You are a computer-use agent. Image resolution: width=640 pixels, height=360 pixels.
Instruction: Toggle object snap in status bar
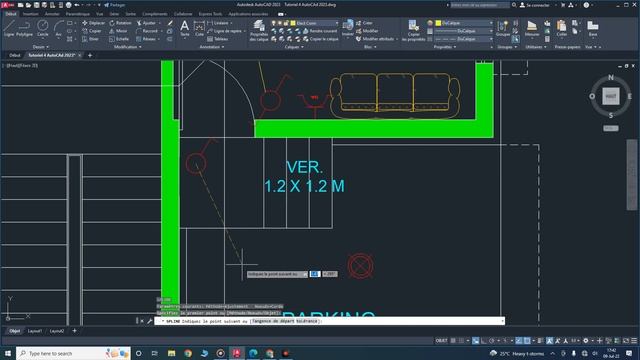point(527,340)
